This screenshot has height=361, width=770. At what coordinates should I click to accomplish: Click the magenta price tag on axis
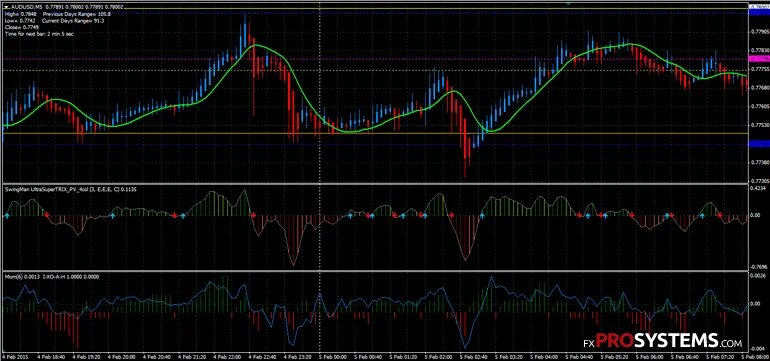pos(759,58)
